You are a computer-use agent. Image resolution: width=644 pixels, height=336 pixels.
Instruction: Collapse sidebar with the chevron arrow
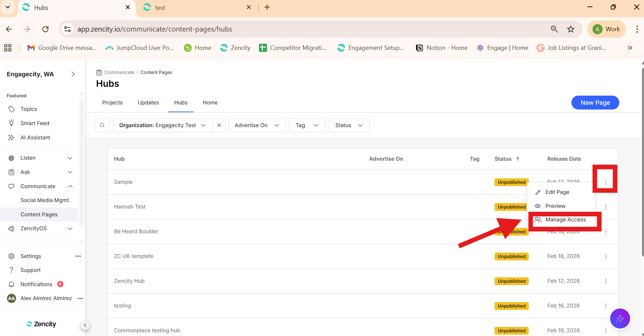pyautogui.click(x=85, y=325)
